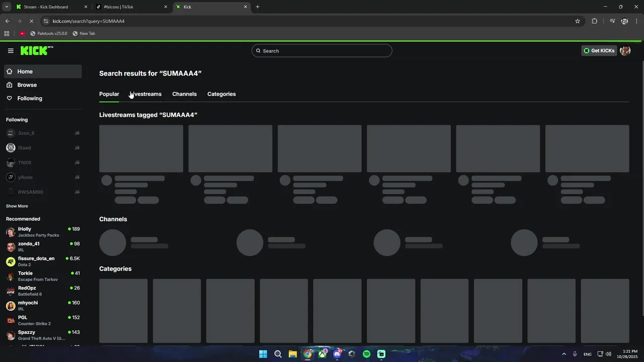644x362 pixels.
Task: Click the address bar URL
Action: [89, 21]
